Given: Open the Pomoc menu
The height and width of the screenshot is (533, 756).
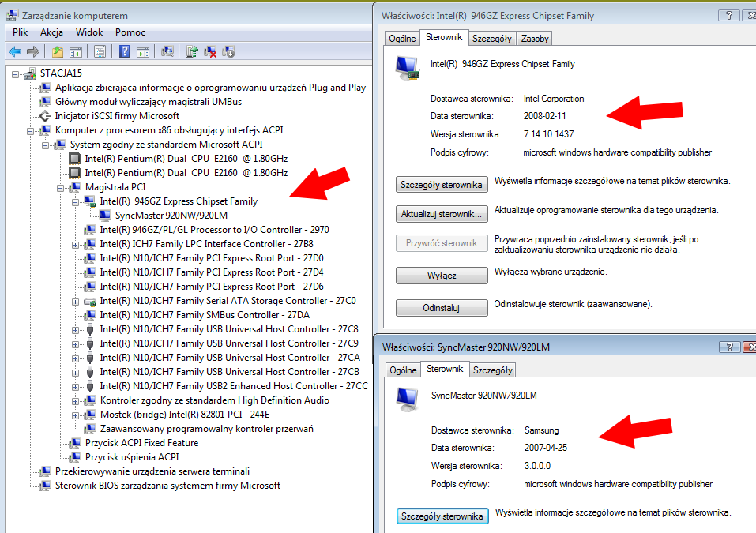Looking at the screenshot, I should [130, 32].
